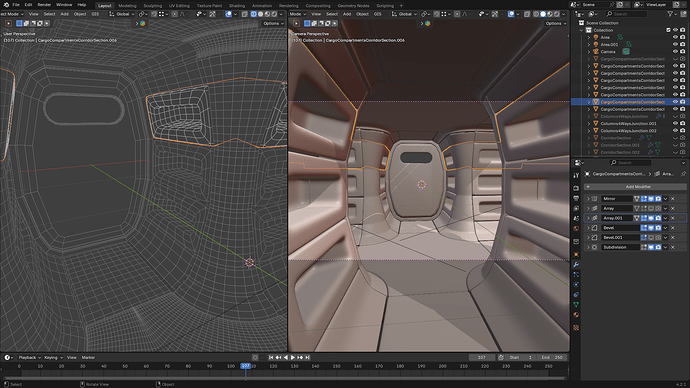Click the End frame field 250
This screenshot has height=388, width=690.
[553, 358]
